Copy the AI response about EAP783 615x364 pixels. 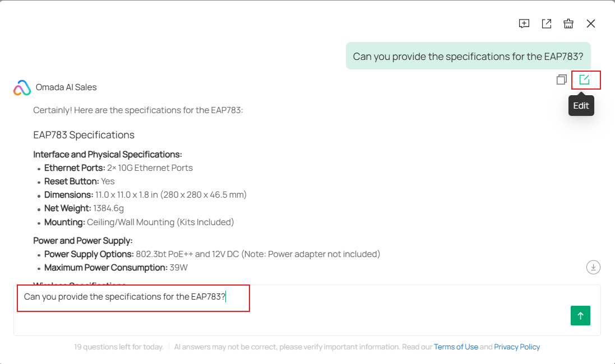coord(561,80)
